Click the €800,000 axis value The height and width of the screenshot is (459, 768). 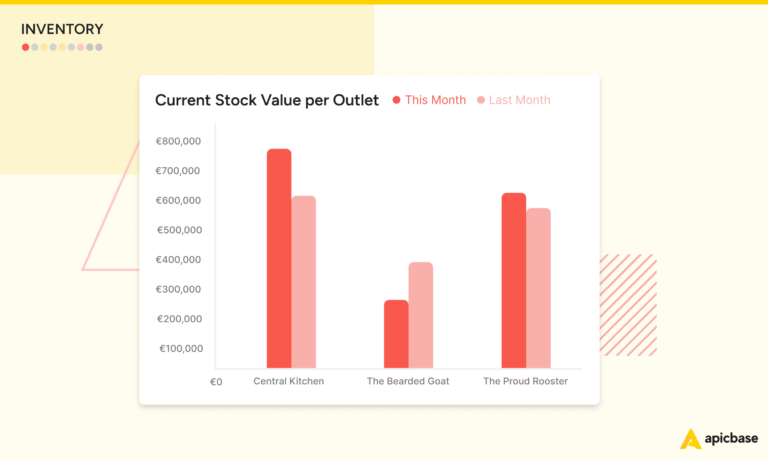179,141
